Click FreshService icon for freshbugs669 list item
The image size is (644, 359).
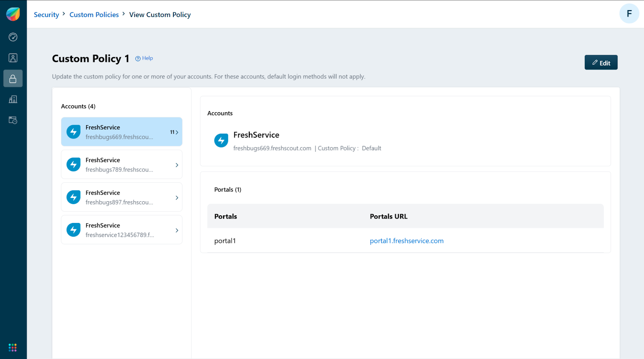pos(73,132)
